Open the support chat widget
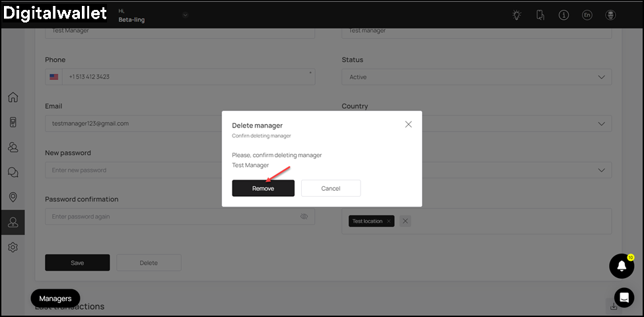 click(624, 298)
